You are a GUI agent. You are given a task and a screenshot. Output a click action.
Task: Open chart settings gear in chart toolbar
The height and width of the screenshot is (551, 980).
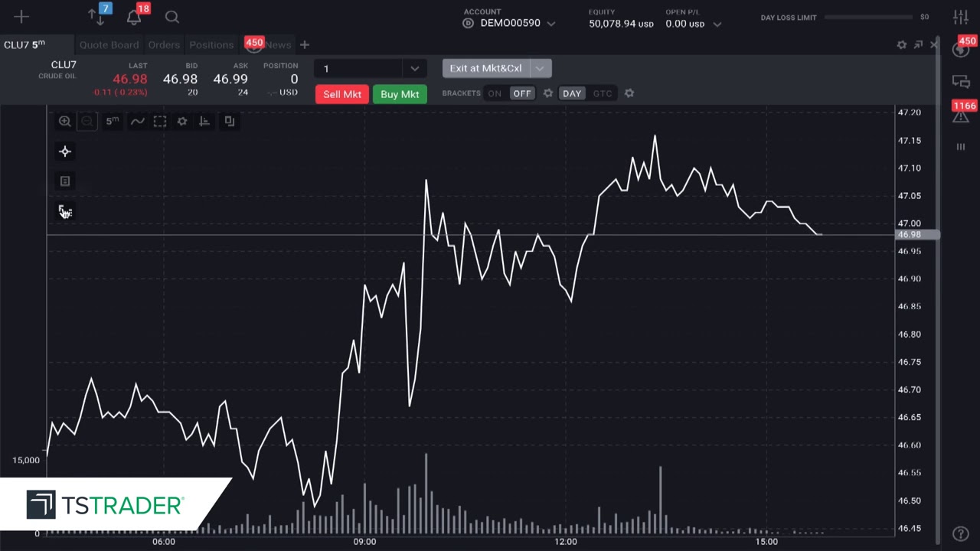(182, 121)
